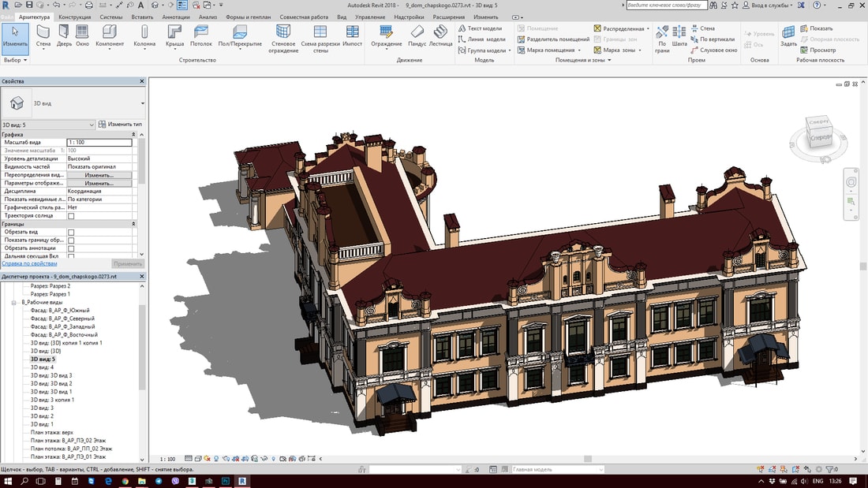Click the Масштаб вида 1:100 field

(x=99, y=143)
